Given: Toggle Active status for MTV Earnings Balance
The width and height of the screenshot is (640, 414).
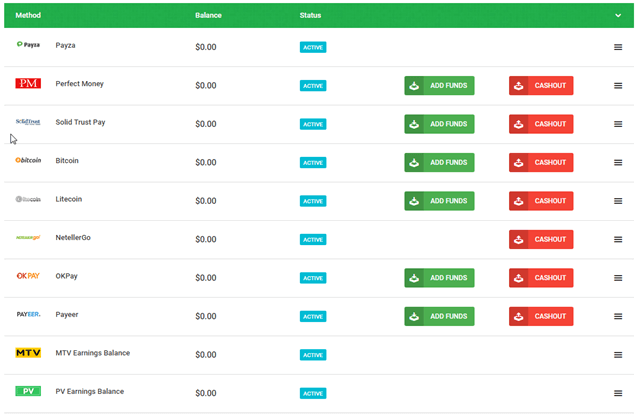Looking at the screenshot, I should 313,355.
